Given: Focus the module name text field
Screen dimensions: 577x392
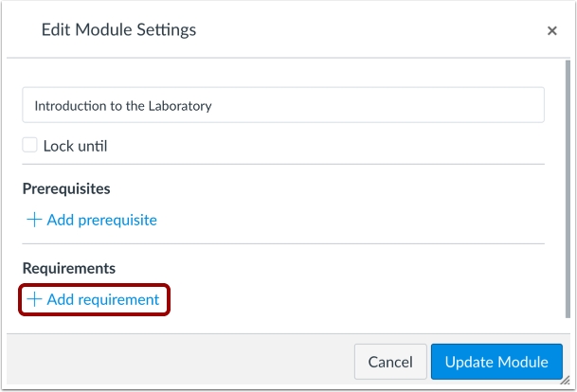Looking at the screenshot, I should tap(283, 105).
